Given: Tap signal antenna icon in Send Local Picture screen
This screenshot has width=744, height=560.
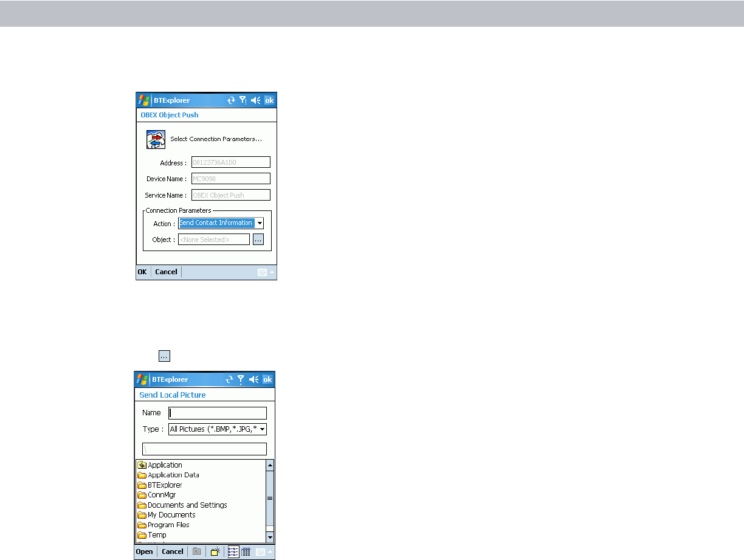Looking at the screenshot, I should tap(241, 379).
